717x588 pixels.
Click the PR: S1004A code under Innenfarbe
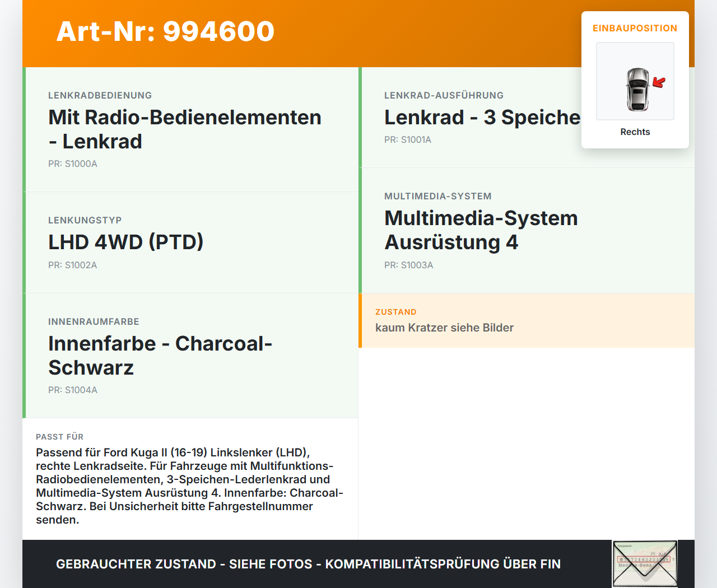73,390
